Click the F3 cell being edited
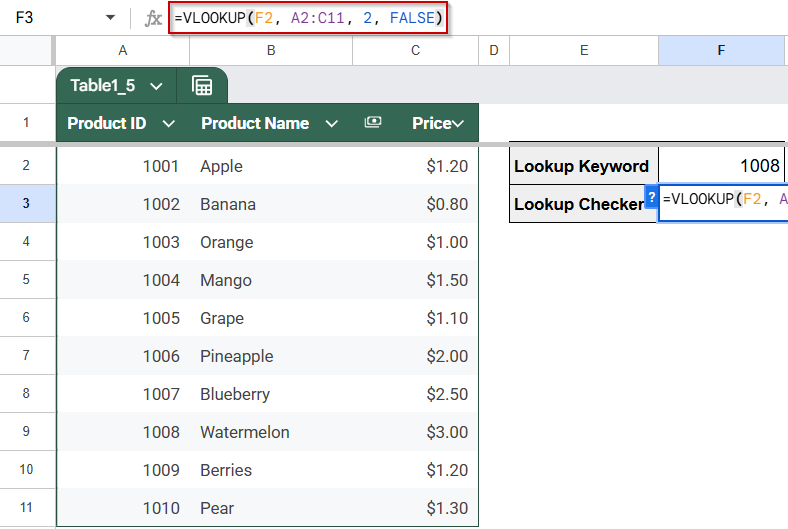The width and height of the screenshot is (788, 529). point(723,203)
